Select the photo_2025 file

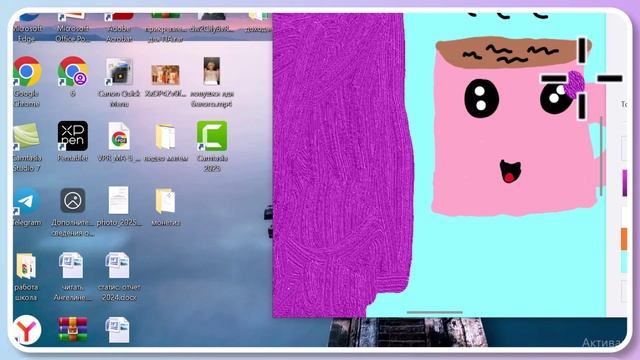click(x=118, y=200)
